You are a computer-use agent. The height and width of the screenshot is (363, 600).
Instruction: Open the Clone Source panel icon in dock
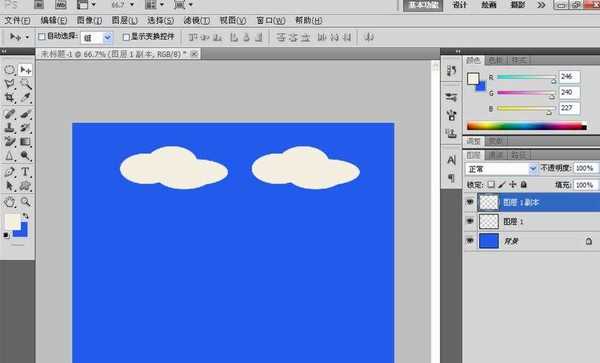[452, 133]
